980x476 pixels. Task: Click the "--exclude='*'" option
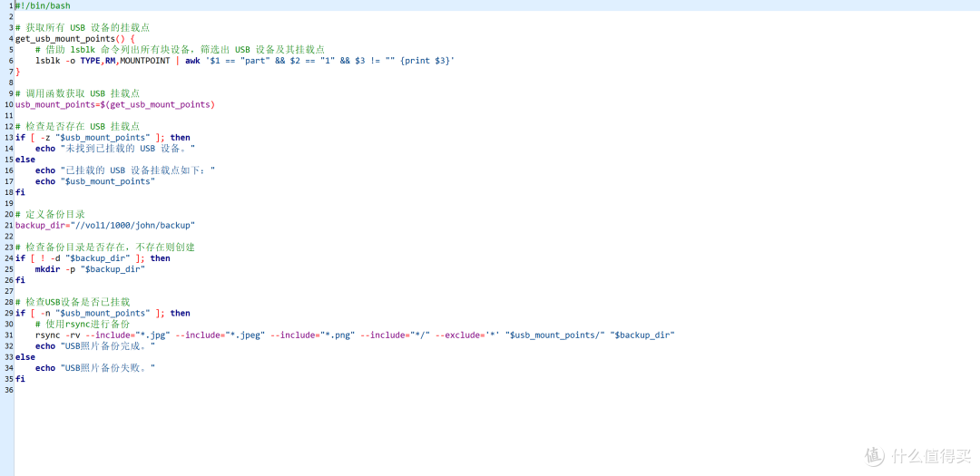467,335
